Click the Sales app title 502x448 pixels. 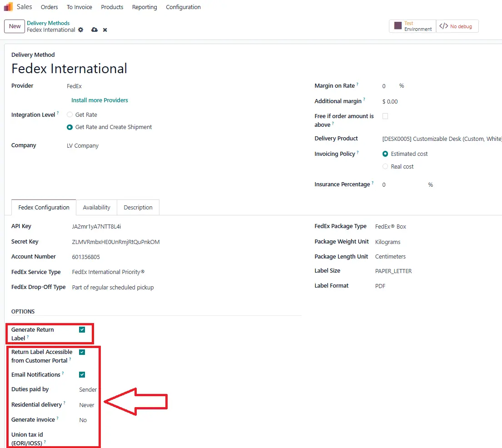point(25,7)
